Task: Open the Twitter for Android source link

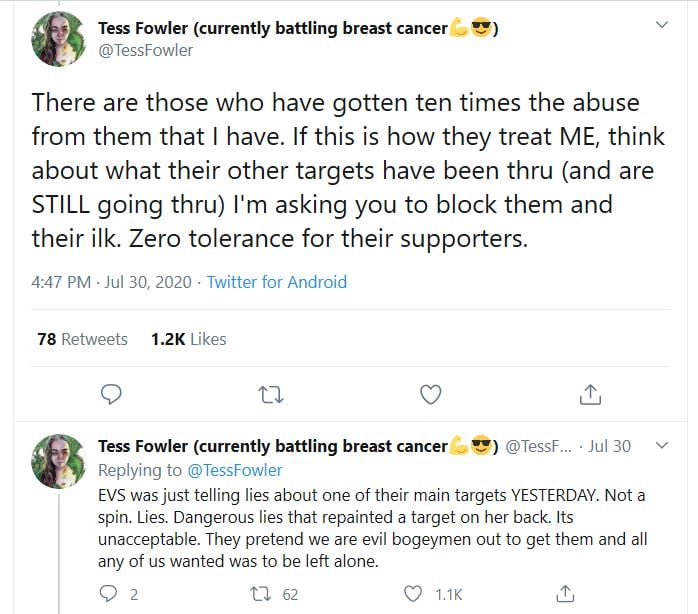Action: pos(277,282)
